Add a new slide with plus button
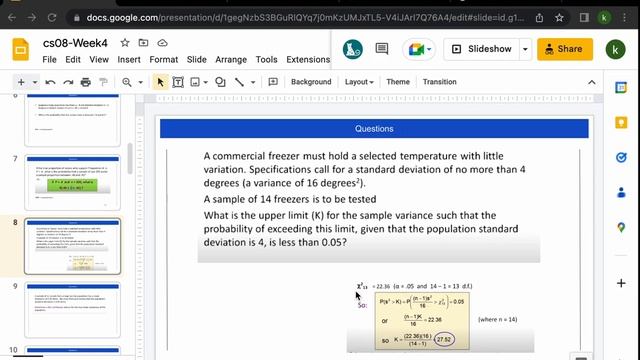The height and width of the screenshot is (360, 640). click(21, 82)
